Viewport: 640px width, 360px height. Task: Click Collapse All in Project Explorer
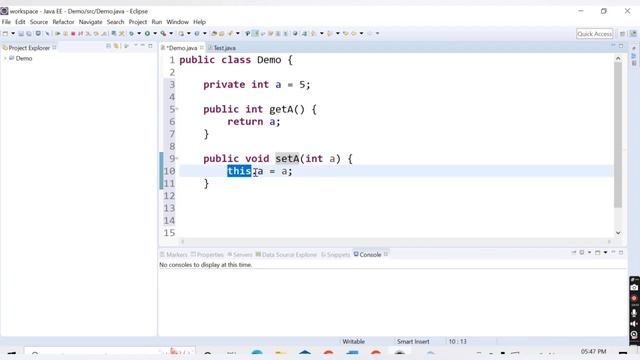point(108,46)
